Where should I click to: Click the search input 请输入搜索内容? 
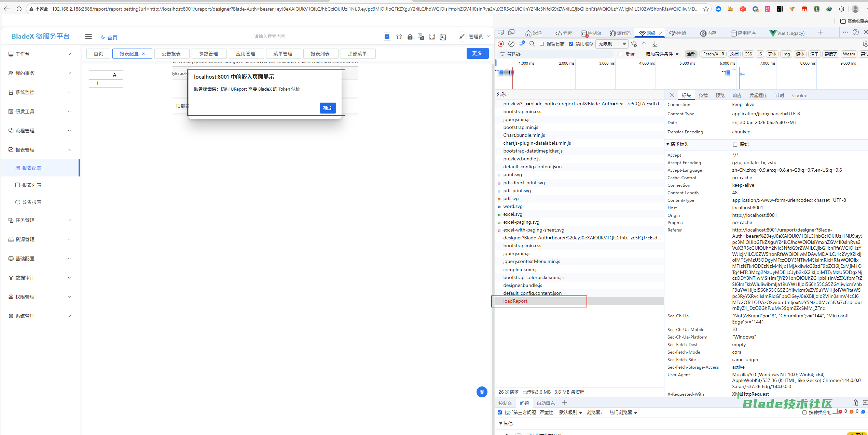pyautogui.click(x=270, y=37)
